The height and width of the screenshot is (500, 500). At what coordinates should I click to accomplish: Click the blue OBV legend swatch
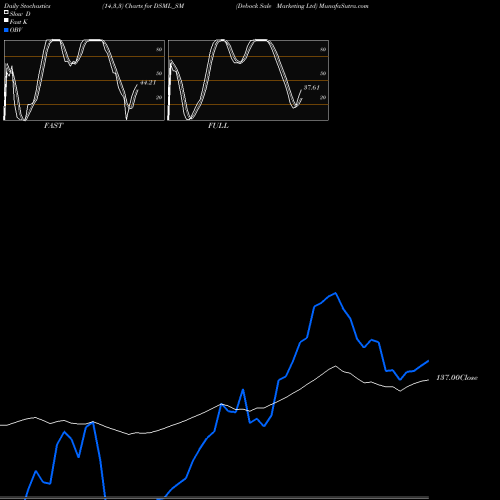[x=6, y=30]
